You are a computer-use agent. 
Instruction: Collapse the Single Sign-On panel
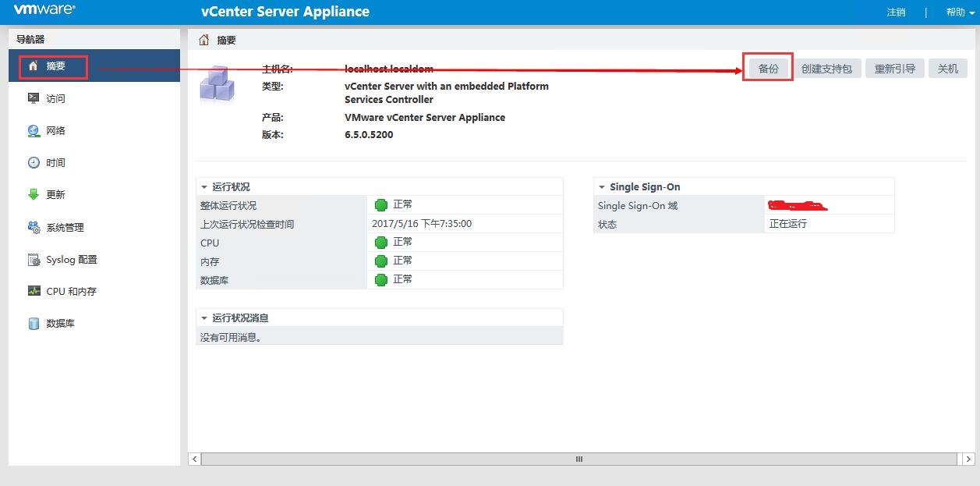[602, 187]
